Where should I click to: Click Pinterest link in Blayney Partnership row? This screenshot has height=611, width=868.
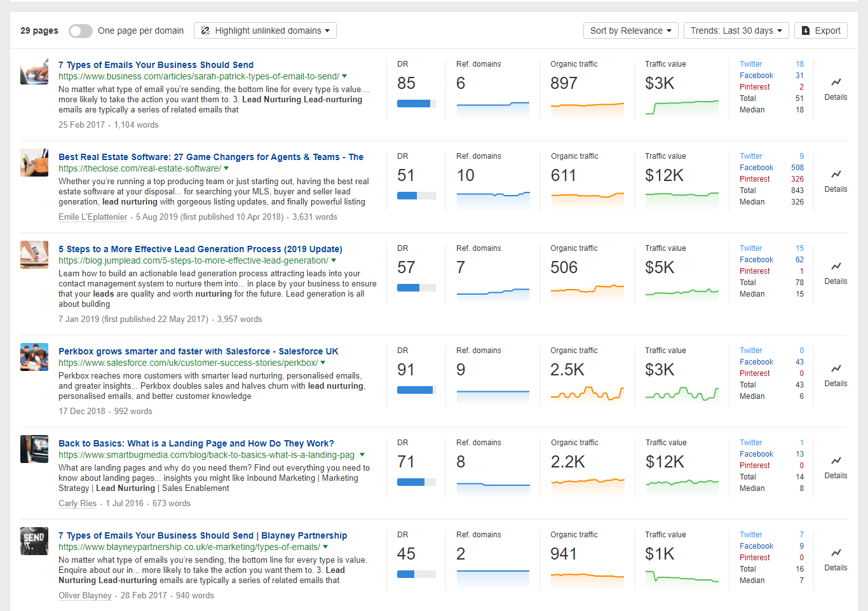[x=755, y=558]
